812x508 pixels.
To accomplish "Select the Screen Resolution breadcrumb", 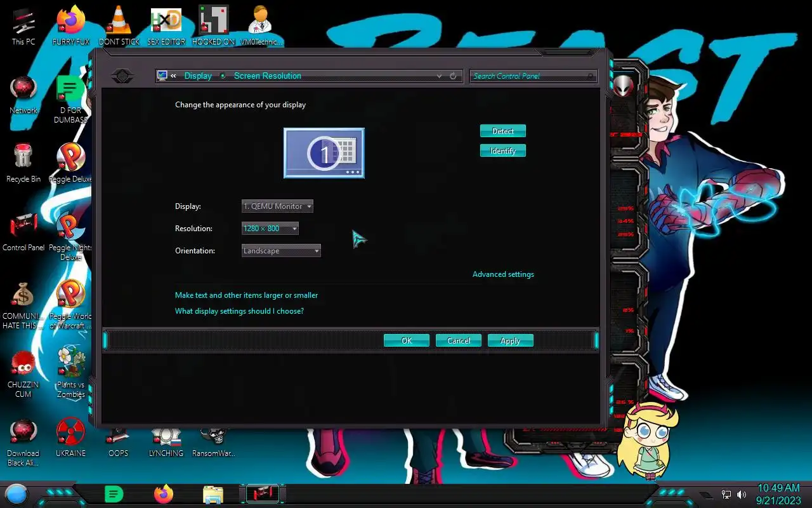I will (x=268, y=76).
